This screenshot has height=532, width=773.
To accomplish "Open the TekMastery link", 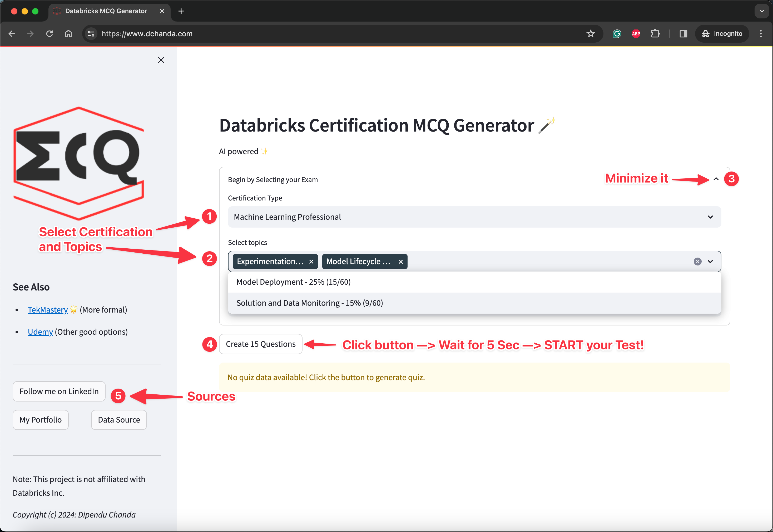I will pyautogui.click(x=48, y=310).
